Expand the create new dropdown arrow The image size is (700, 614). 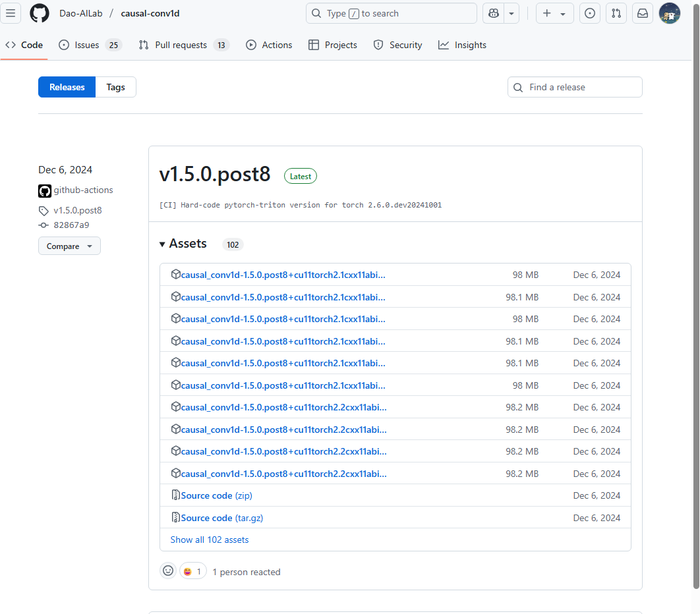[x=563, y=13]
